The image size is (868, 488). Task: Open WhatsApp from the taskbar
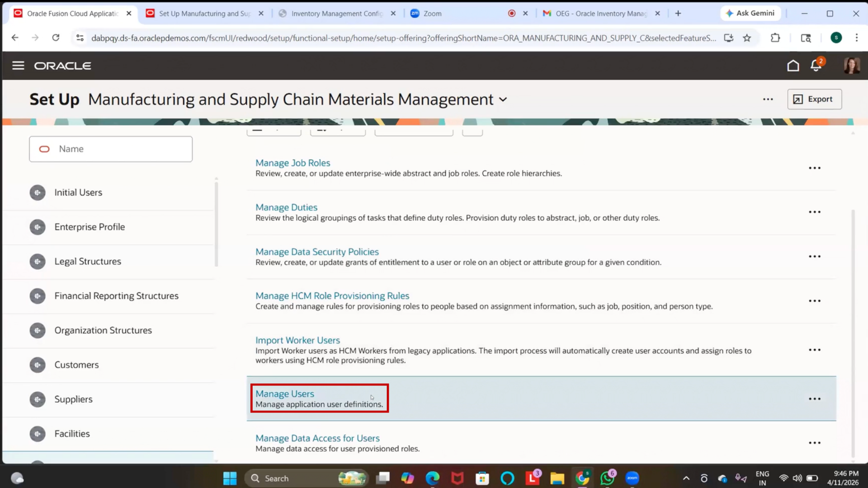[x=607, y=478]
